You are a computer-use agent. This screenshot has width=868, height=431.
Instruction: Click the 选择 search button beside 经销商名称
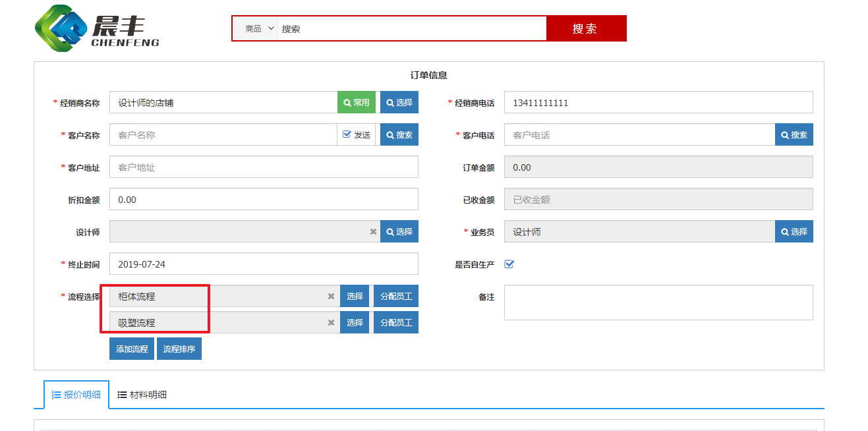[x=399, y=103]
